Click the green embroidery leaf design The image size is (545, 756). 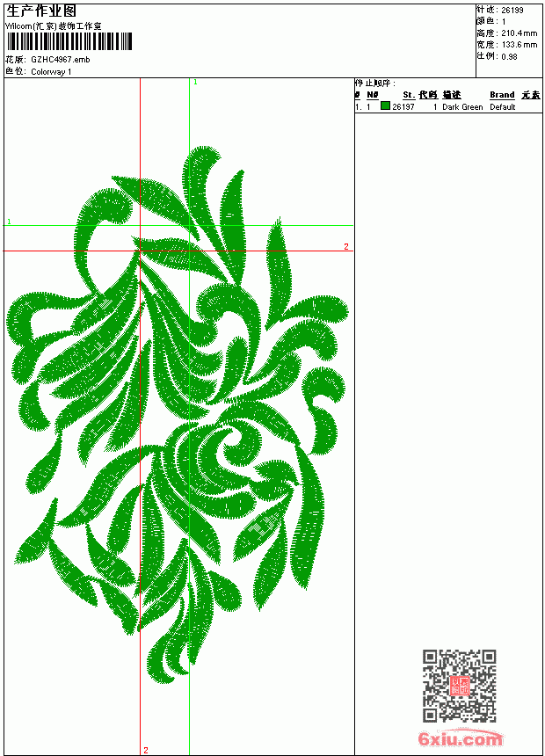pos(177,415)
